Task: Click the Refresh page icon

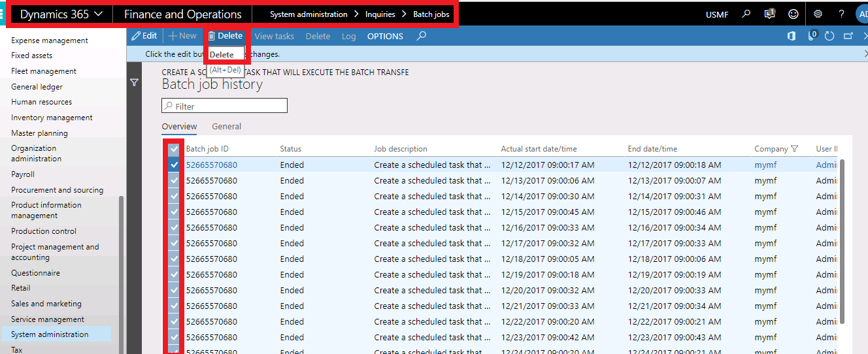Action: tap(830, 36)
